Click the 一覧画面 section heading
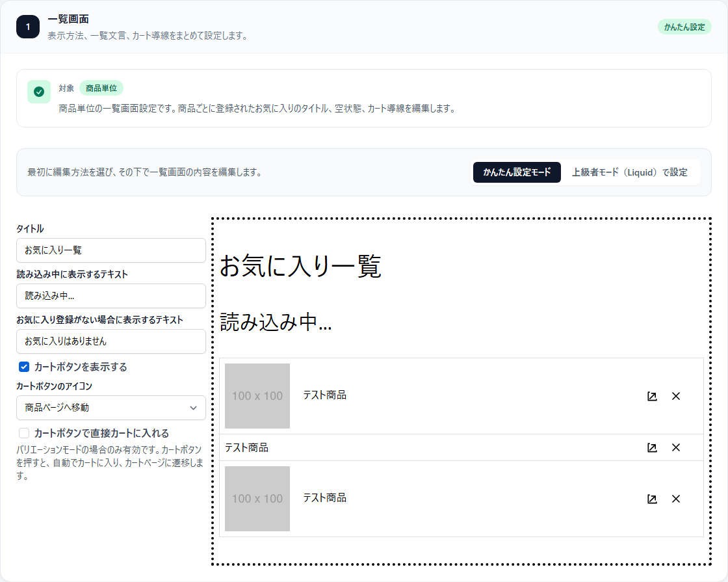Image resolution: width=728 pixels, height=582 pixels. coord(68,19)
